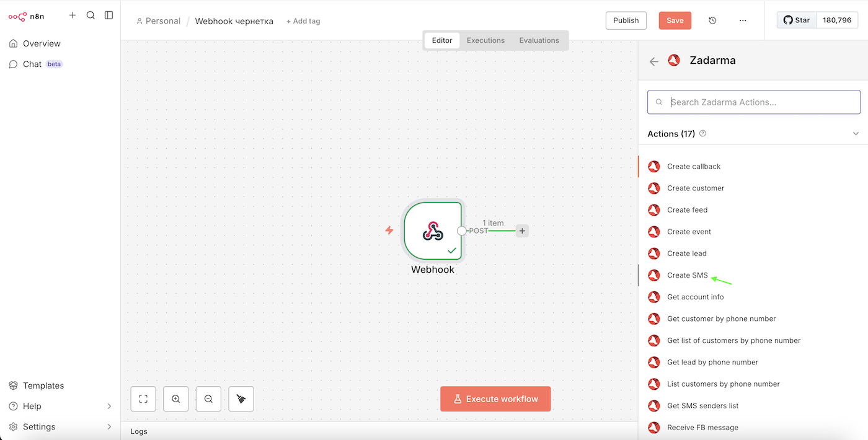
Task: Collapse the sidebar using panel icon
Action: click(109, 15)
